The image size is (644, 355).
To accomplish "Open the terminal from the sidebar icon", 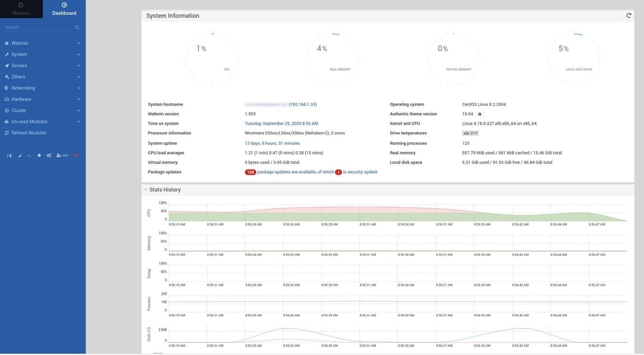I will pyautogui.click(x=29, y=155).
